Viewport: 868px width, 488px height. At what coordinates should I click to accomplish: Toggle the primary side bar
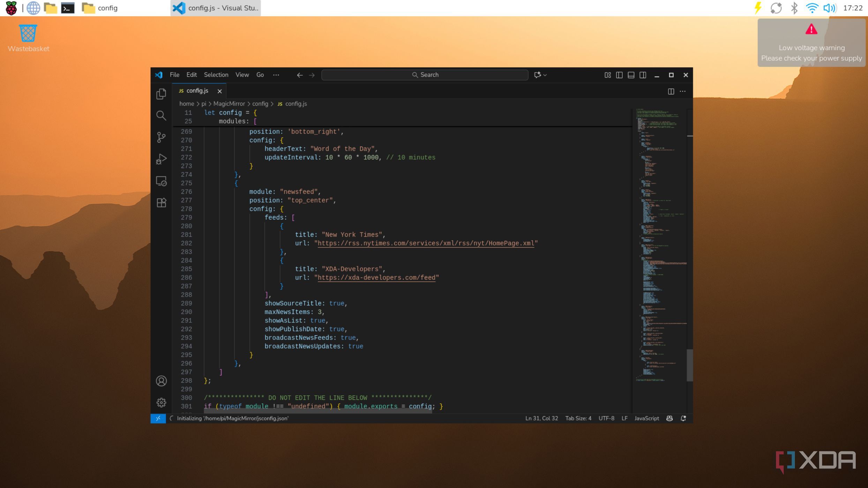pyautogui.click(x=619, y=75)
